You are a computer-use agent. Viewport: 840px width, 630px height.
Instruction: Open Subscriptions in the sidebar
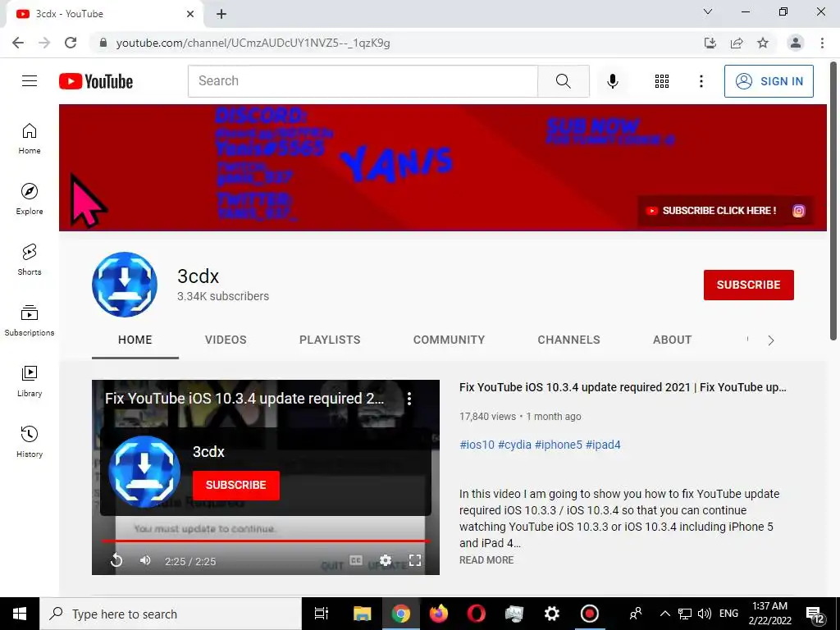[x=30, y=321]
